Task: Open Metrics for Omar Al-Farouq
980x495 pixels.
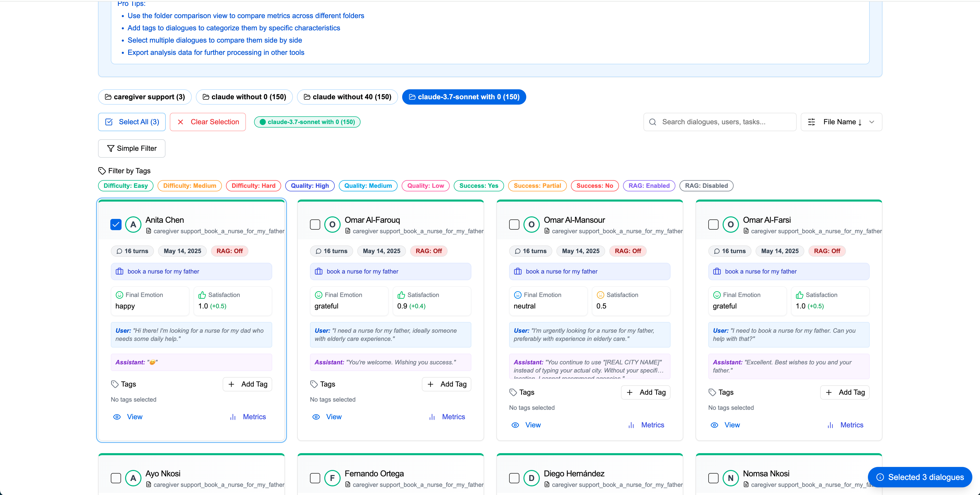Action: (x=447, y=417)
